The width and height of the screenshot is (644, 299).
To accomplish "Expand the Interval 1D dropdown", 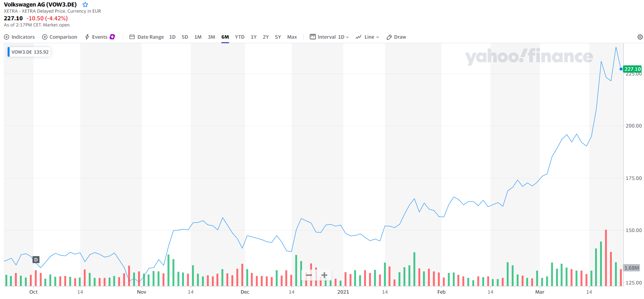I will [x=329, y=37].
